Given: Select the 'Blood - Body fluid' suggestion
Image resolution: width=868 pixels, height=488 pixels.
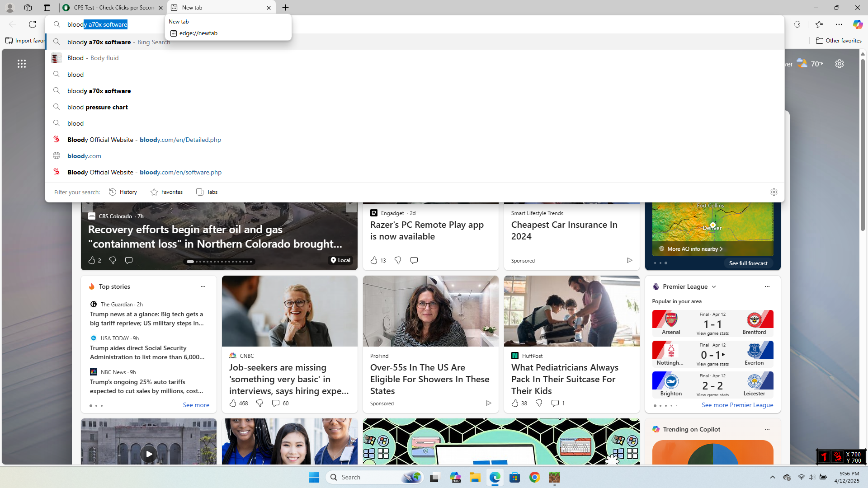Looking at the screenshot, I should (415, 58).
